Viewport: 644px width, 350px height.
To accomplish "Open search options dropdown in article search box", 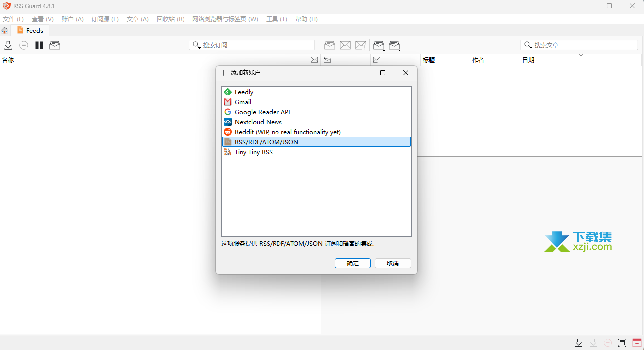I will (528, 45).
